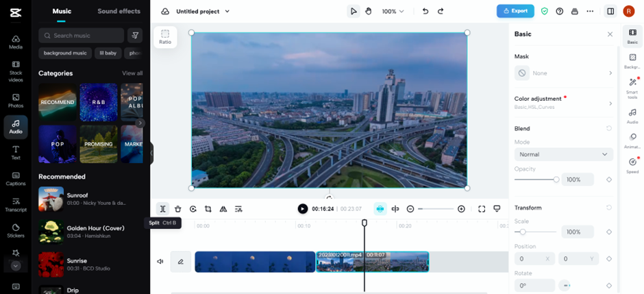Select the lil baby tag
644x294 pixels.
tap(108, 53)
